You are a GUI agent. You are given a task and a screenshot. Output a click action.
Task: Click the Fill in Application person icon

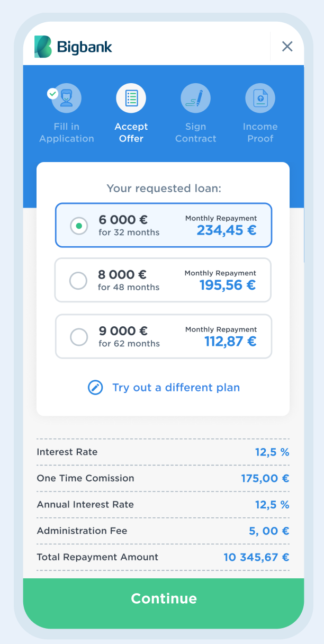point(66,98)
